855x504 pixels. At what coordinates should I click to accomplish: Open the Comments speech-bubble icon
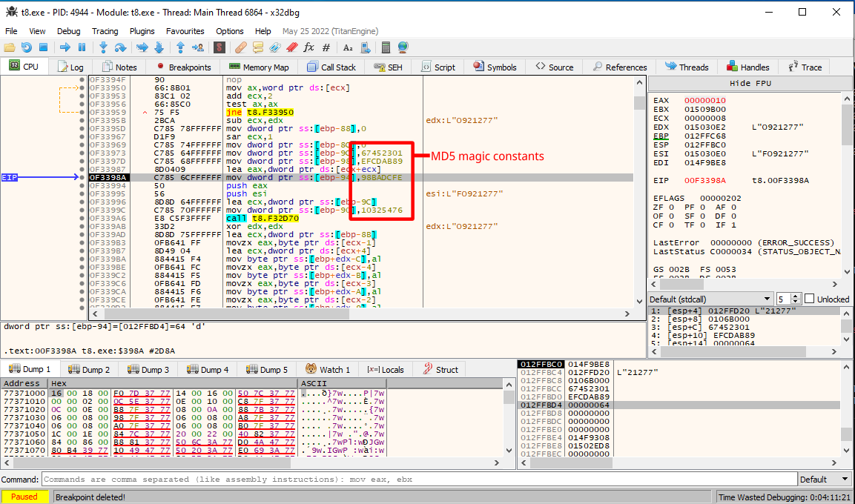258,47
